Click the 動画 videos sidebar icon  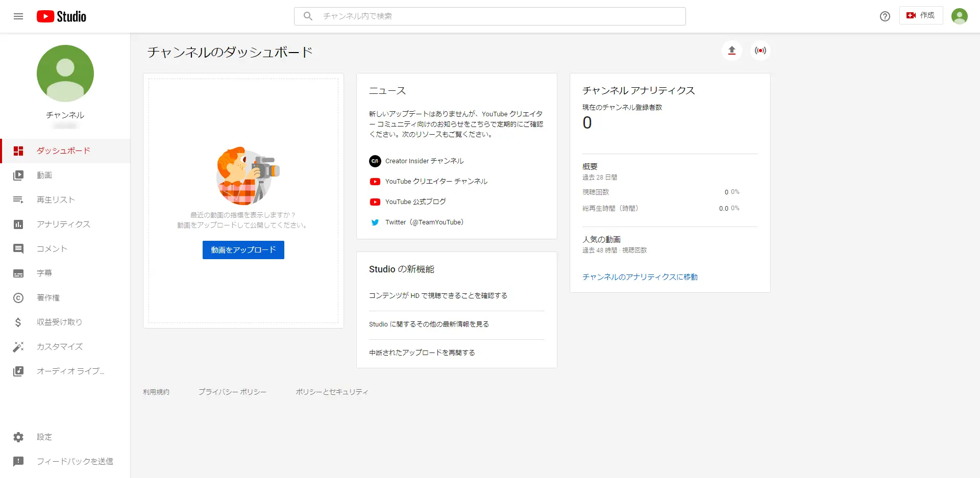[x=18, y=175]
